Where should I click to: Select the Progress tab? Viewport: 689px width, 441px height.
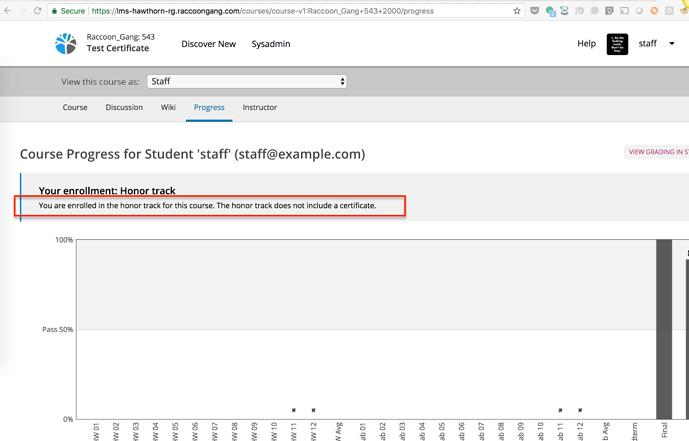click(x=209, y=107)
